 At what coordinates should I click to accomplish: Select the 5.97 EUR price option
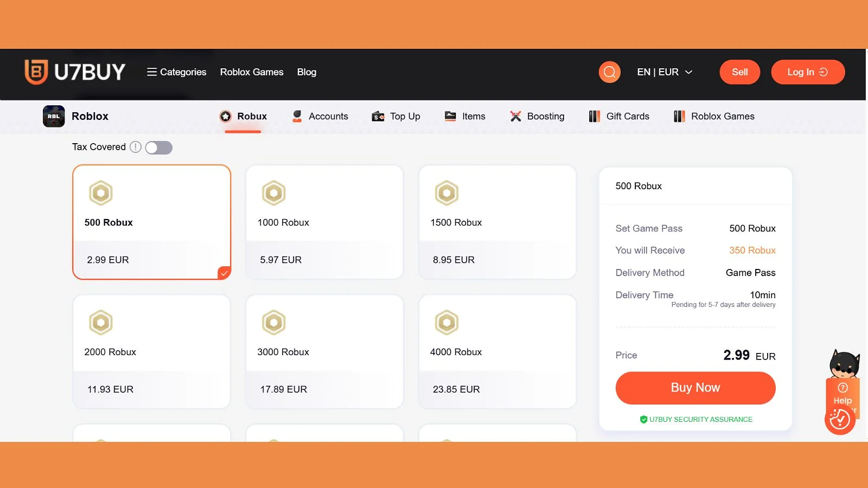coord(280,260)
